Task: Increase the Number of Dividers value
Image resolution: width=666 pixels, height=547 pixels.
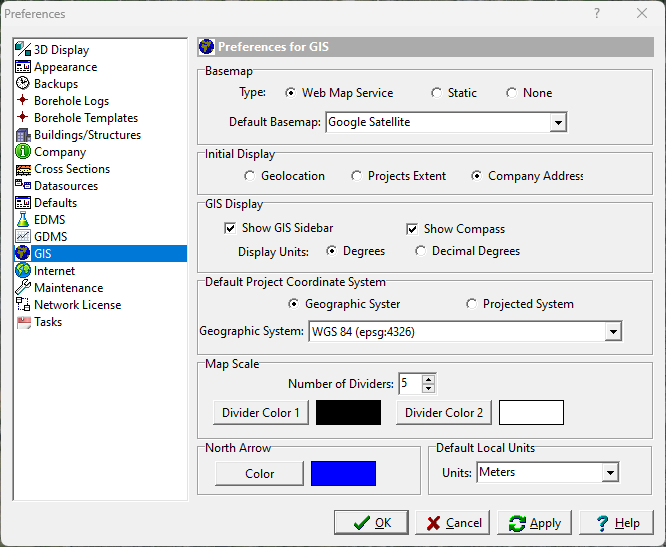Action: (x=429, y=379)
